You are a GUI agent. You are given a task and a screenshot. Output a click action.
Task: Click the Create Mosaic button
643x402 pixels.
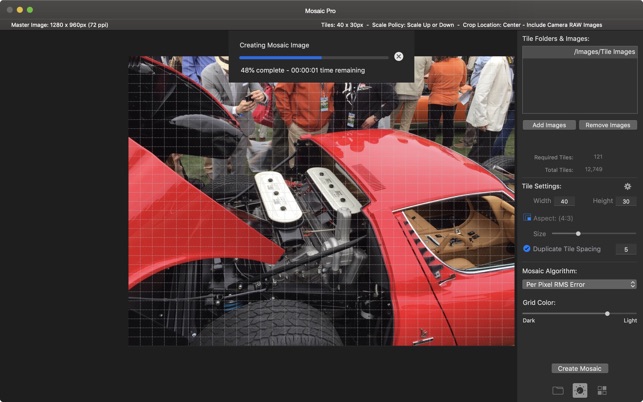tap(579, 368)
